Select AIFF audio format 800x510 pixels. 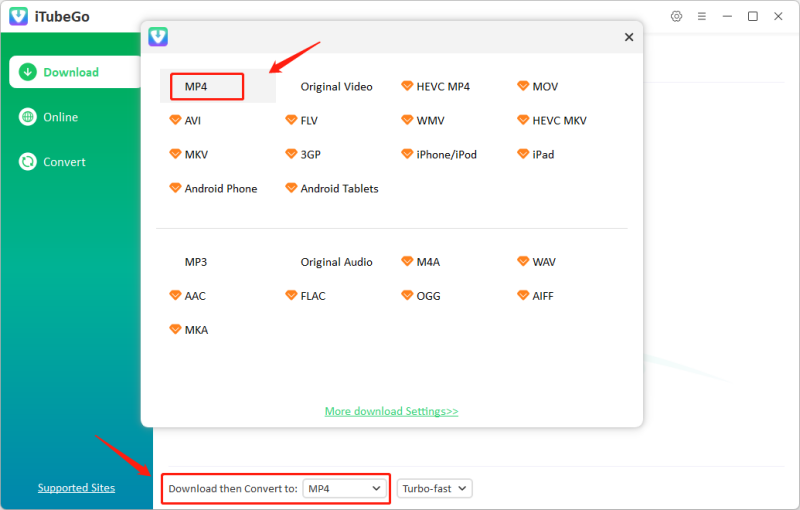[542, 296]
